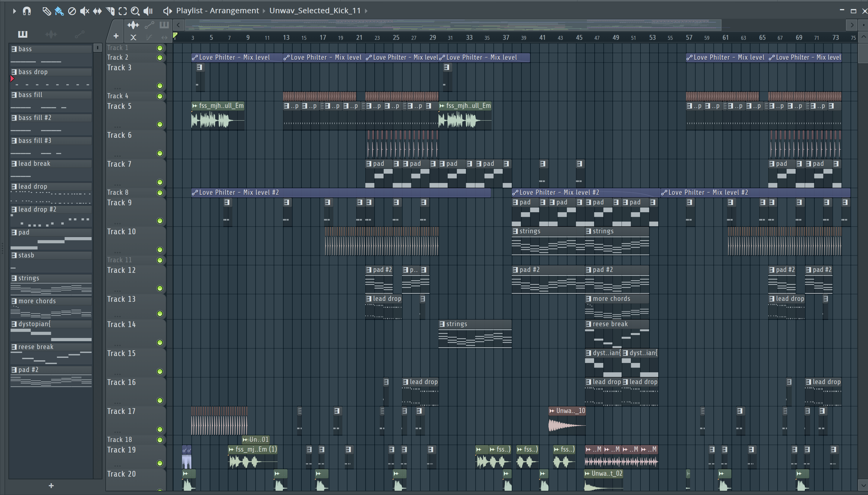Select the Slice tool
Screen dimensions: 868x495
coord(110,11)
